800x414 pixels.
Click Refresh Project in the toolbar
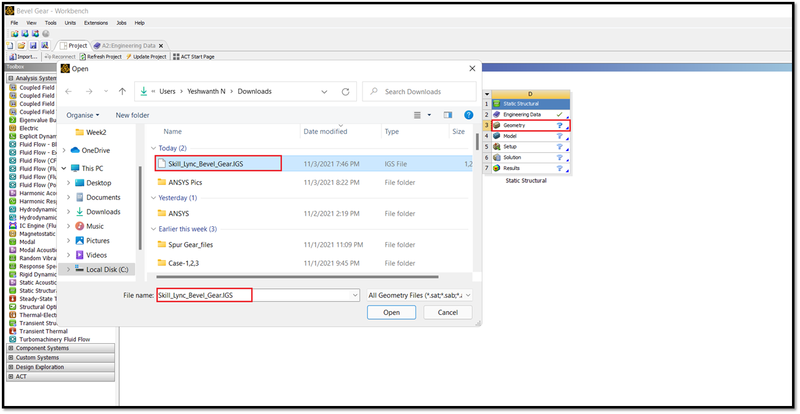[x=101, y=57]
